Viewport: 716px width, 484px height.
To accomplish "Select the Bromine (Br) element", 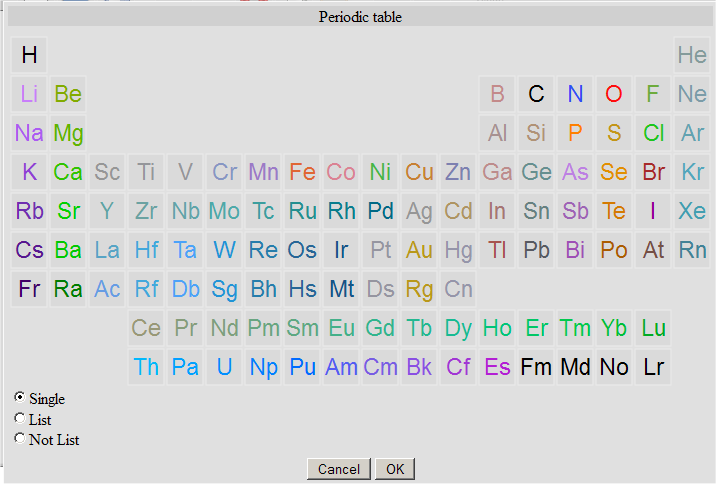I will [653, 172].
